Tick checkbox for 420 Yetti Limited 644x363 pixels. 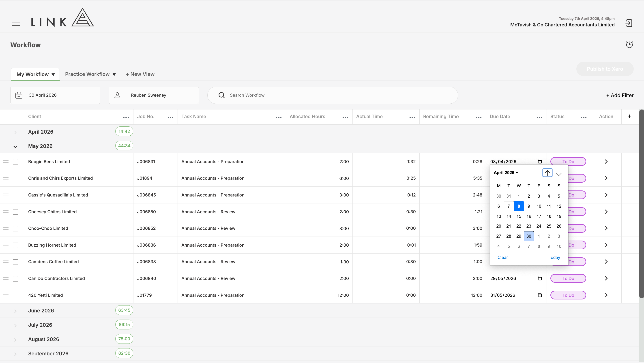click(15, 295)
